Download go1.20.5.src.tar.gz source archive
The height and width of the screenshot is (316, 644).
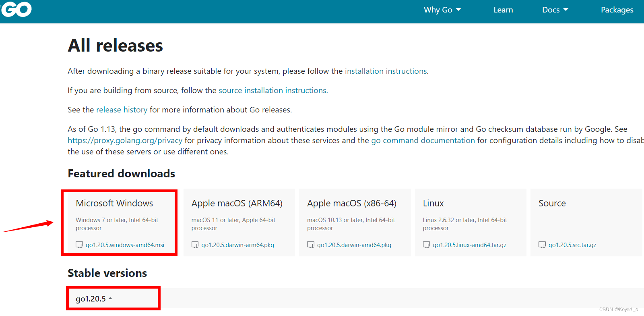tap(572, 245)
